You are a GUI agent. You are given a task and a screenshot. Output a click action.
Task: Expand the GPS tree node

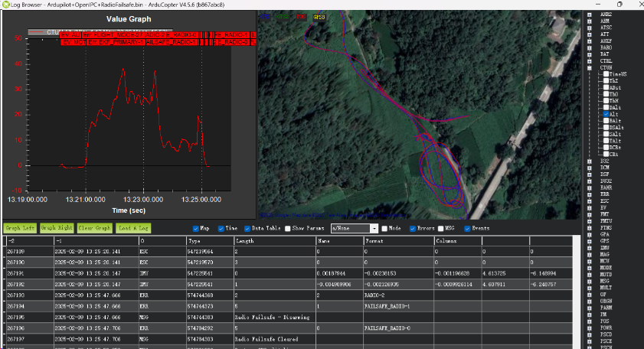[x=590, y=241]
